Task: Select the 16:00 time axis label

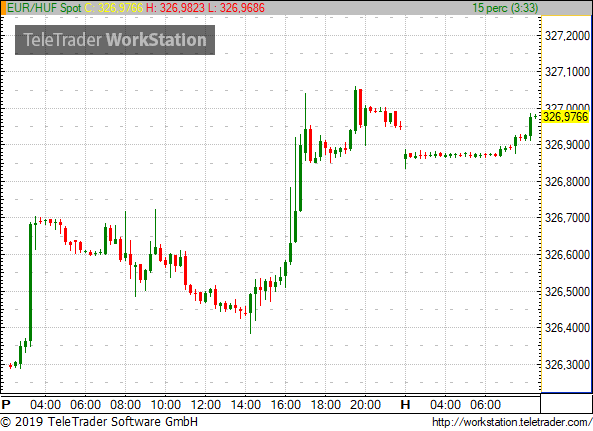Action: [x=286, y=405]
